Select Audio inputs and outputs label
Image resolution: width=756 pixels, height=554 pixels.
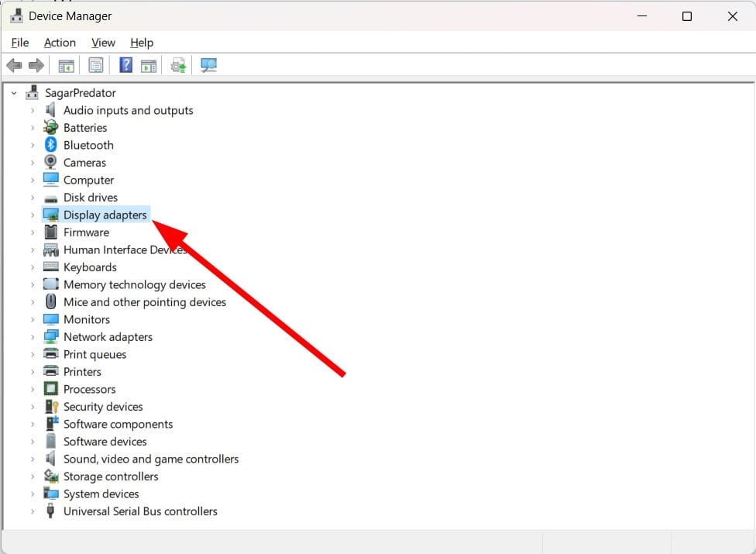[129, 110]
